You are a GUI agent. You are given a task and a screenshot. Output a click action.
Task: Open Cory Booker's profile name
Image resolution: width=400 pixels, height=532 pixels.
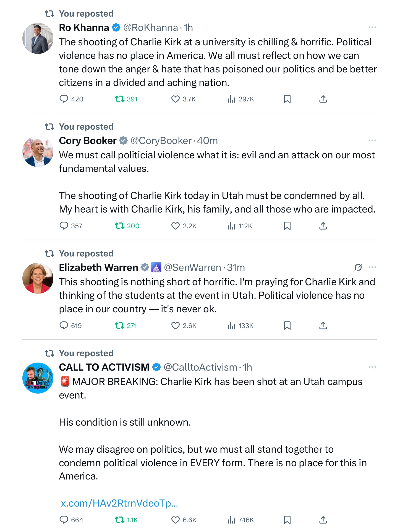[x=88, y=141]
